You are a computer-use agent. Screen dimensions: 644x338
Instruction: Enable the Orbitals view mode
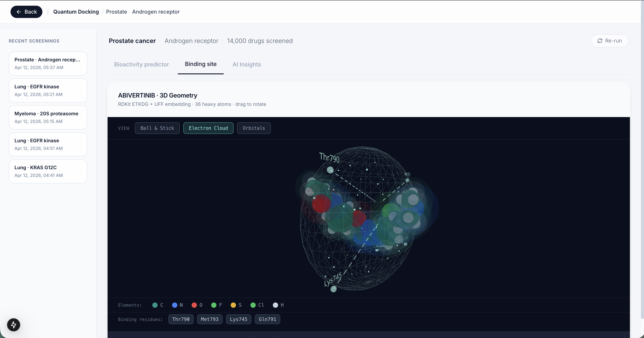[254, 128]
